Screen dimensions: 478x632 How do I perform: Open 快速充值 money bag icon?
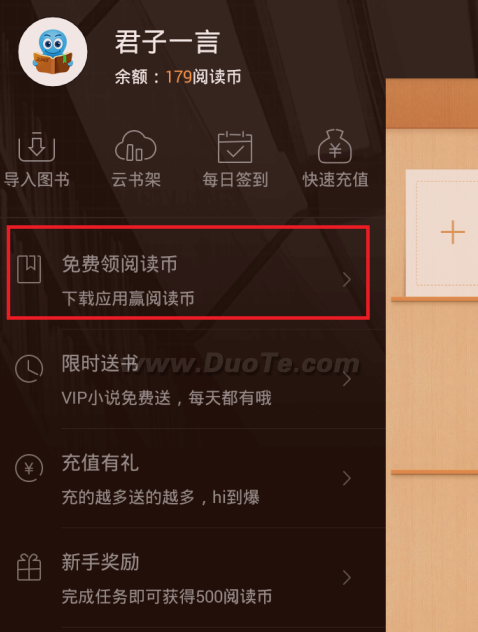coord(335,146)
